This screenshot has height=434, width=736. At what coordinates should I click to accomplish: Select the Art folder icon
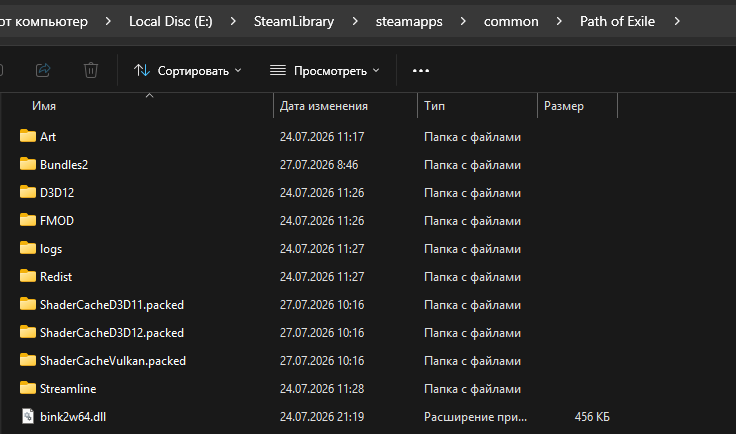click(28, 136)
